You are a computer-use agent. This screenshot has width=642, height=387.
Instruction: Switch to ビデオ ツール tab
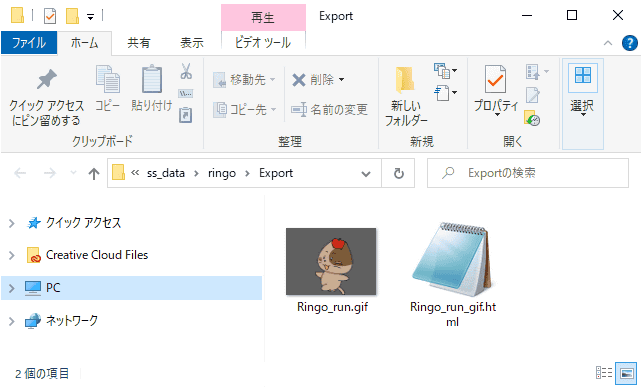[263, 43]
